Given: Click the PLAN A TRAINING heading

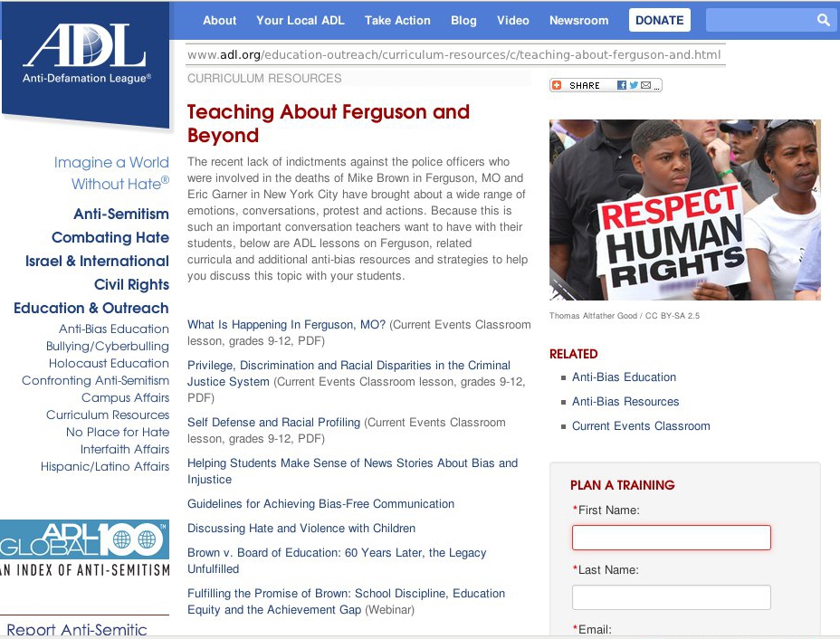Looking at the screenshot, I should click(x=623, y=485).
